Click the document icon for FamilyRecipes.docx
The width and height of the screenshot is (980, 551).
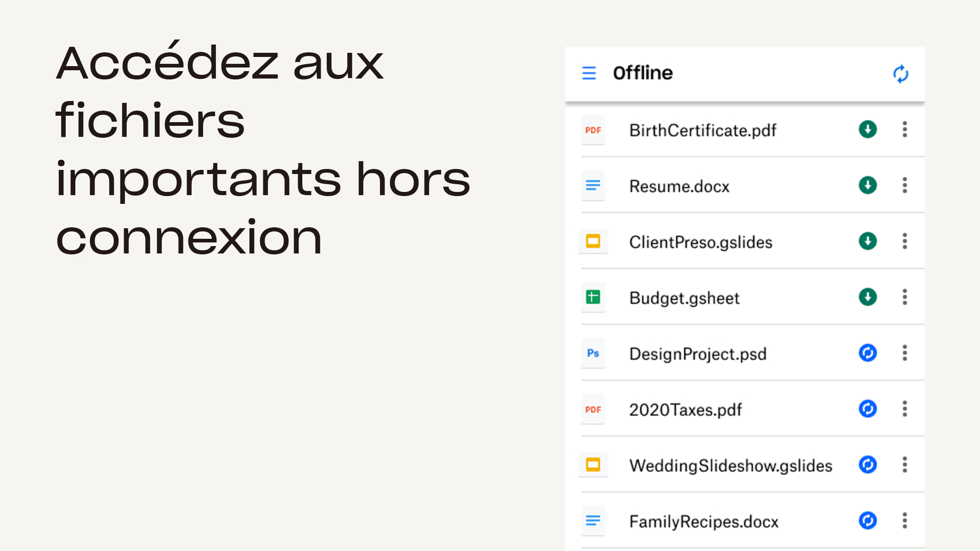click(593, 521)
